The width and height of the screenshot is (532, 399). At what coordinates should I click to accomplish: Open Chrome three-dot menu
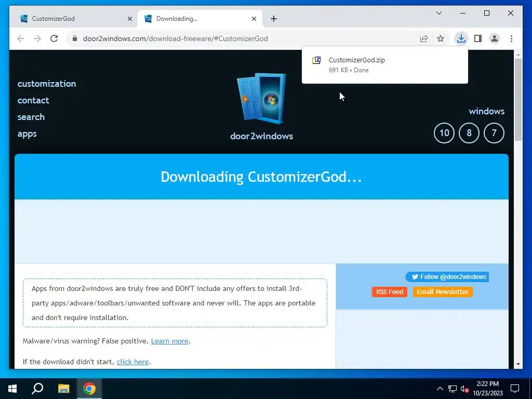tap(511, 38)
